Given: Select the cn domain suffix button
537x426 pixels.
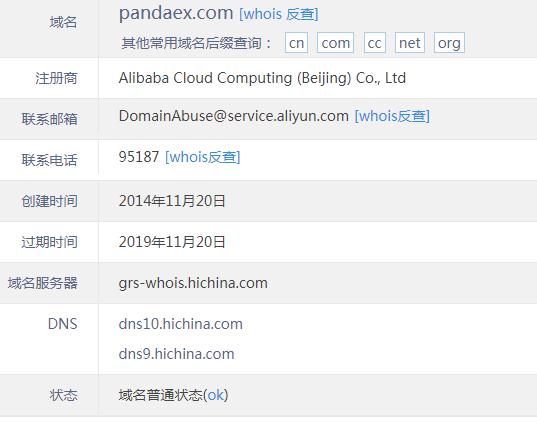Looking at the screenshot, I should point(296,43).
